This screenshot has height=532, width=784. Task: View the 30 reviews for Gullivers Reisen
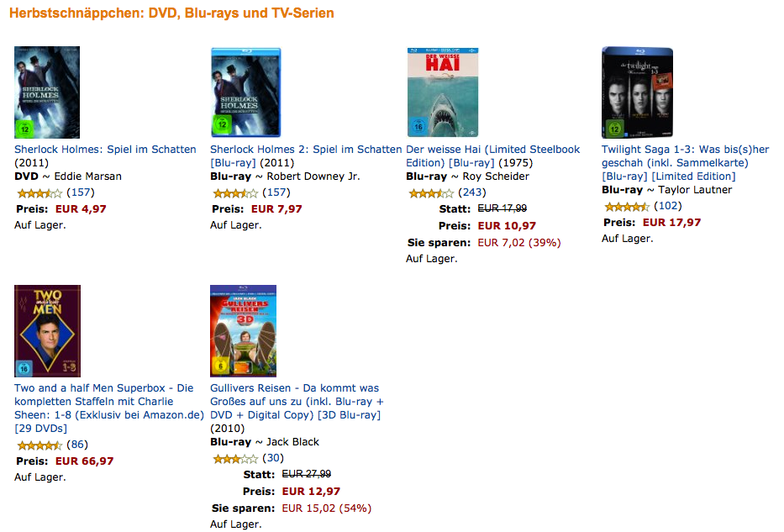pos(272,458)
